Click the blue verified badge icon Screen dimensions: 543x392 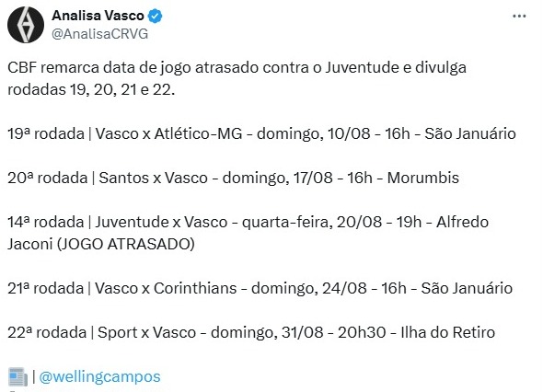point(156,16)
